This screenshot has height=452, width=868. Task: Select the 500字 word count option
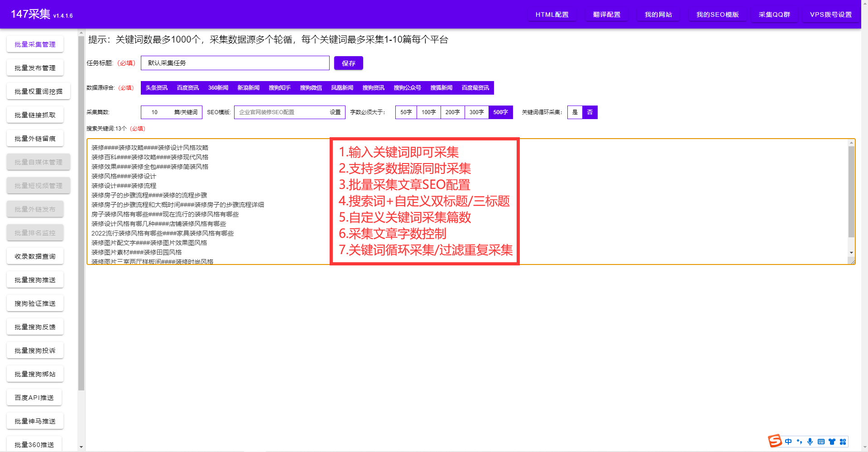point(500,112)
